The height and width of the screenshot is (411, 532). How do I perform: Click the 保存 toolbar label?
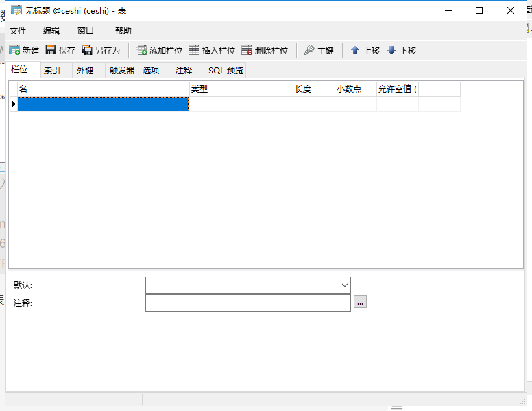(x=66, y=51)
